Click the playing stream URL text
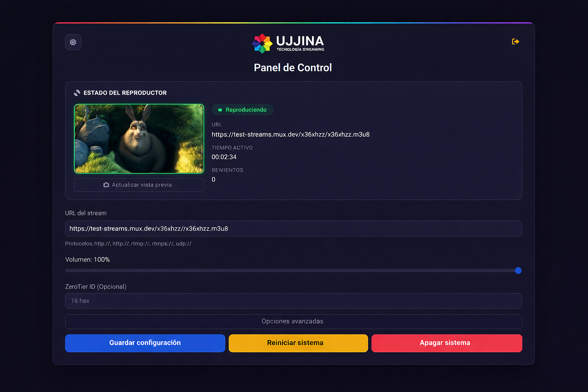The width and height of the screenshot is (588, 392). 291,134
